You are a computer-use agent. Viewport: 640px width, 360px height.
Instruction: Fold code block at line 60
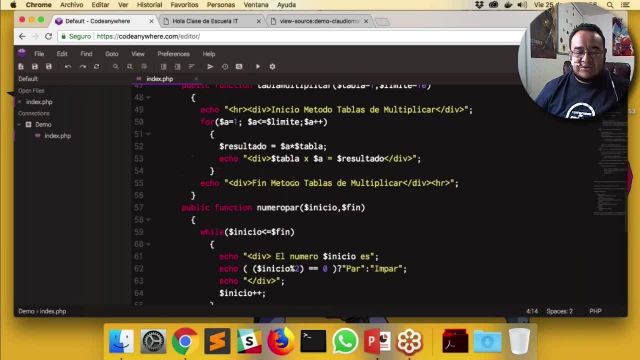pos(148,244)
